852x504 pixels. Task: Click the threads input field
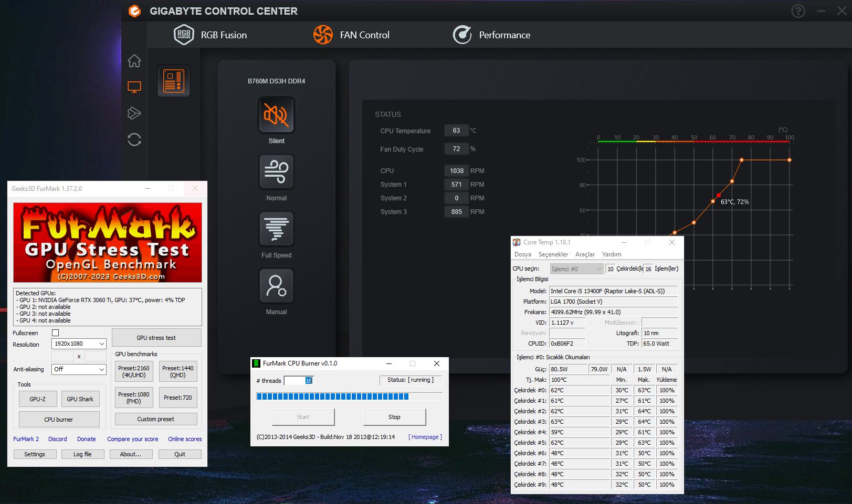point(299,381)
